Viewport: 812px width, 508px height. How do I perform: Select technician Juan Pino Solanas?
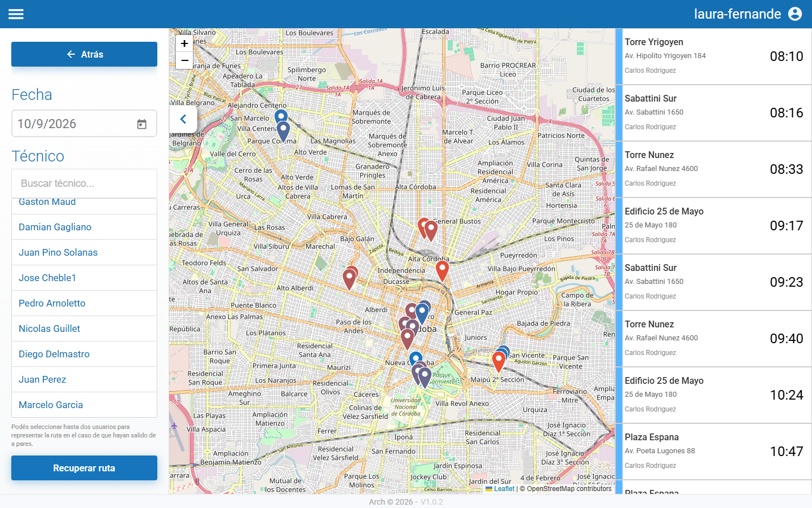pyautogui.click(x=84, y=252)
